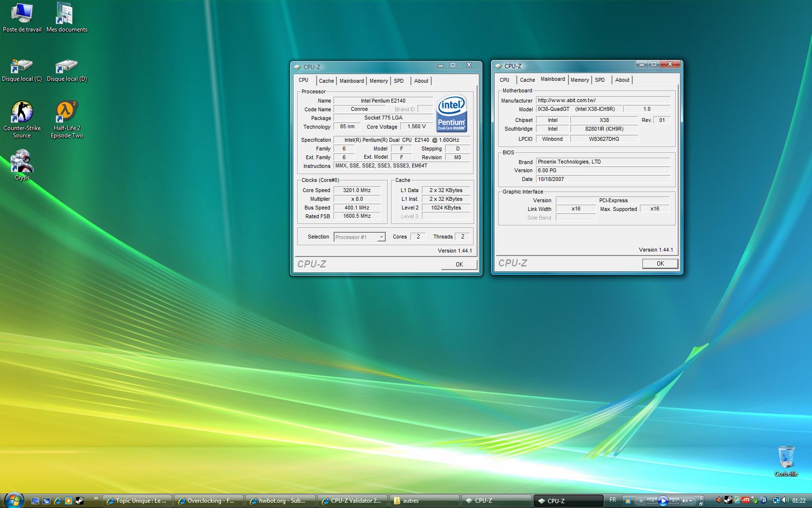The image size is (812, 508).
Task: Open the Memory tab in left CPU-Z window
Action: [378, 81]
